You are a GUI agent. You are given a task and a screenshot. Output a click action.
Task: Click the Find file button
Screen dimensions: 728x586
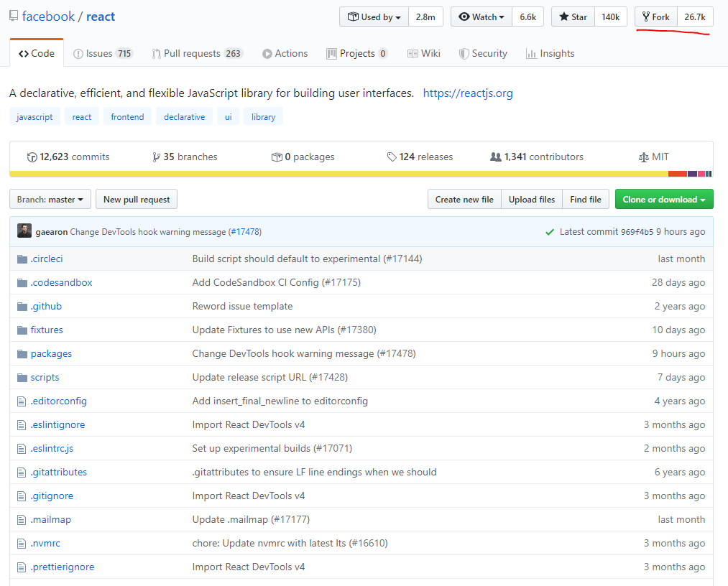(x=586, y=199)
